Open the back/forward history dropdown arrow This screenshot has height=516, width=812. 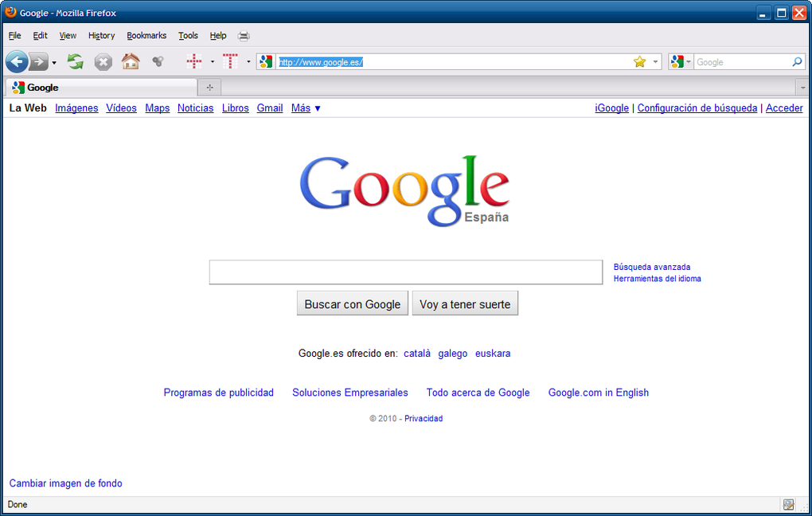(x=54, y=63)
